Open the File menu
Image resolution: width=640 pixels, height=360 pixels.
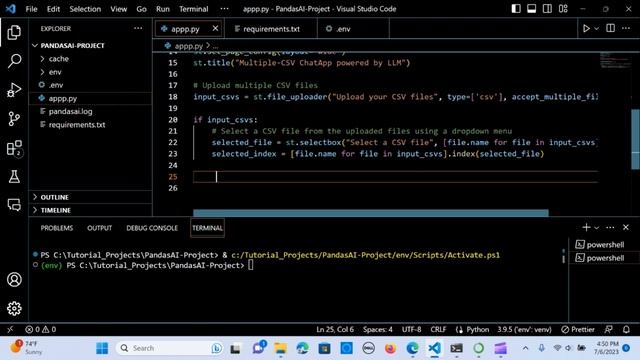31,9
